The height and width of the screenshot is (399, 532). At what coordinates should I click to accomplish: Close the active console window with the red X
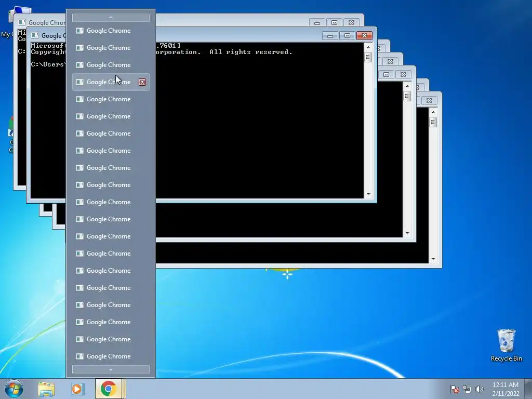coord(364,36)
